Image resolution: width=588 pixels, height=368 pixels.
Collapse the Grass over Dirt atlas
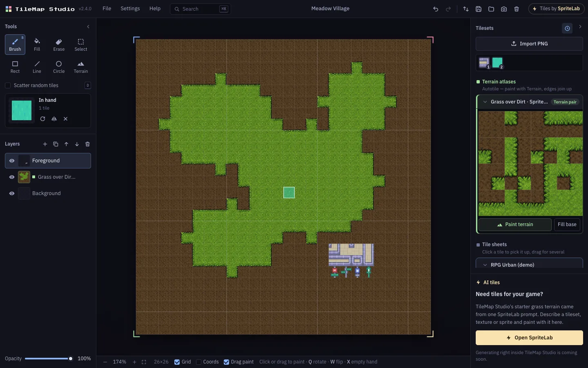point(485,102)
